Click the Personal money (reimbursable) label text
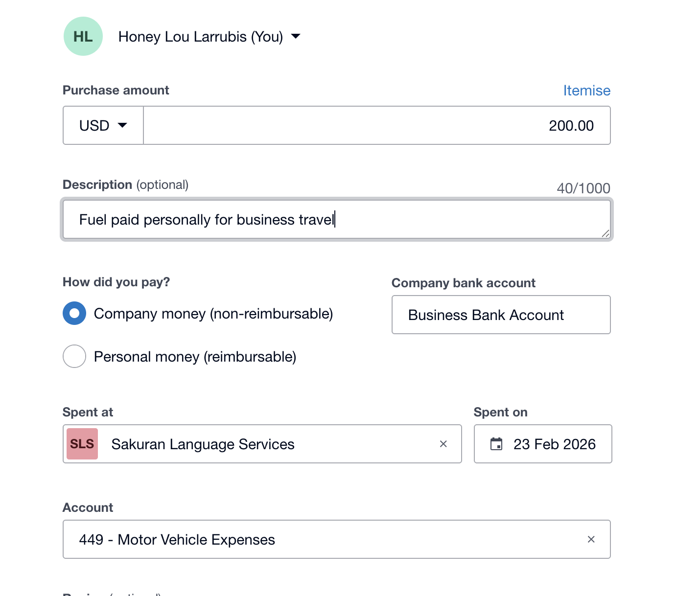Screen dimensions: 700x596 click(x=195, y=357)
